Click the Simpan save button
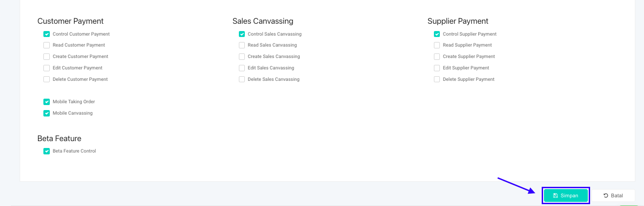 [x=565, y=195]
